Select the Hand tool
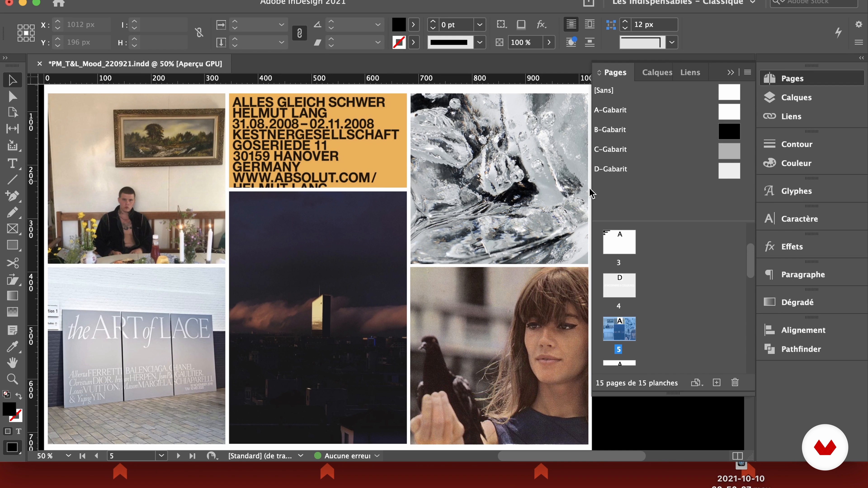This screenshot has height=488, width=868. tap(12, 363)
